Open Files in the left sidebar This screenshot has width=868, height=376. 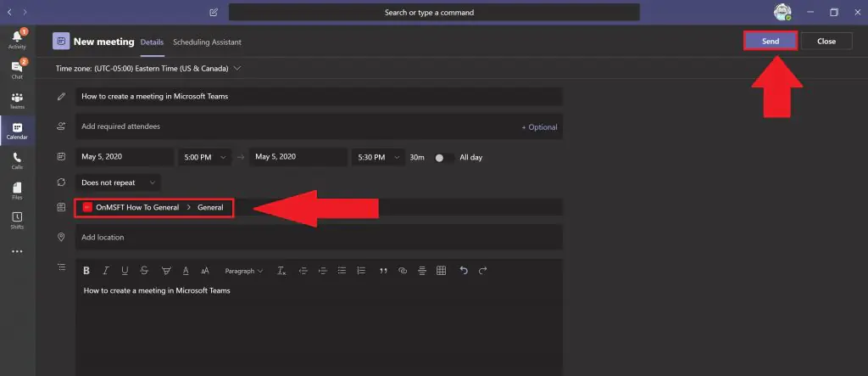pyautogui.click(x=17, y=190)
